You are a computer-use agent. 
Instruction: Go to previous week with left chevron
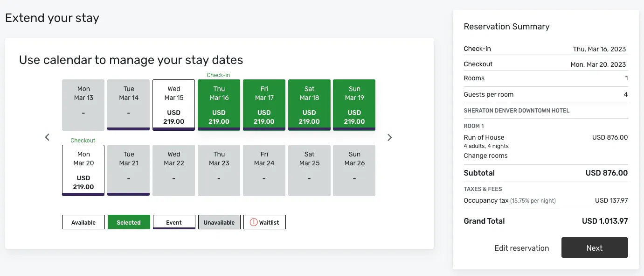pyautogui.click(x=47, y=137)
